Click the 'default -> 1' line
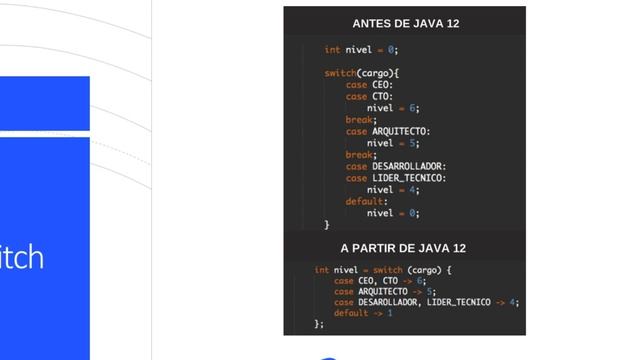This screenshot has height=360, width=640. (363, 313)
